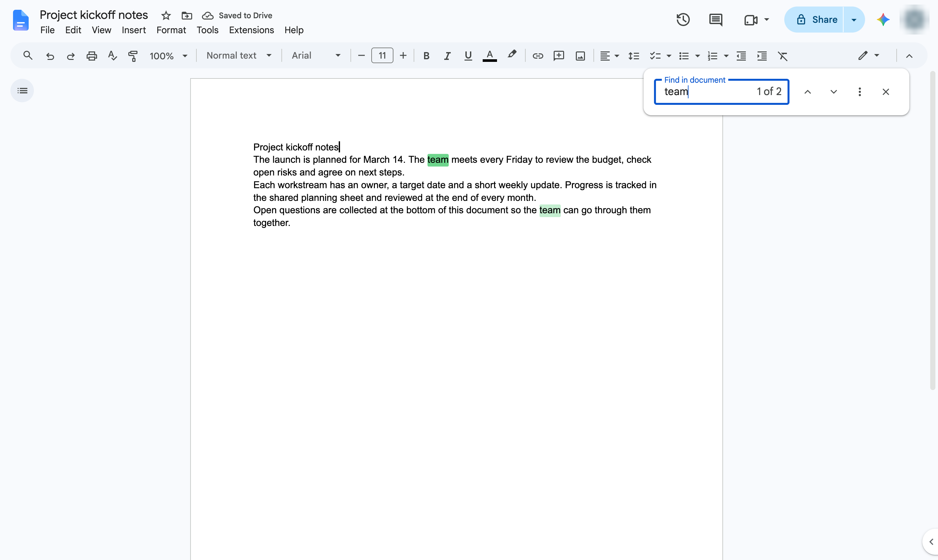Image resolution: width=938 pixels, height=560 pixels.
Task: Decrease the indent
Action: click(x=741, y=56)
